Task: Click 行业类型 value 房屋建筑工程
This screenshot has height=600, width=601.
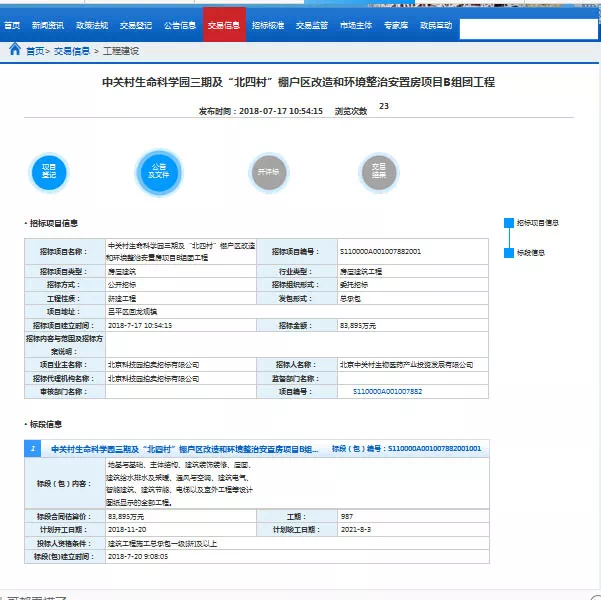Action: tap(361, 271)
